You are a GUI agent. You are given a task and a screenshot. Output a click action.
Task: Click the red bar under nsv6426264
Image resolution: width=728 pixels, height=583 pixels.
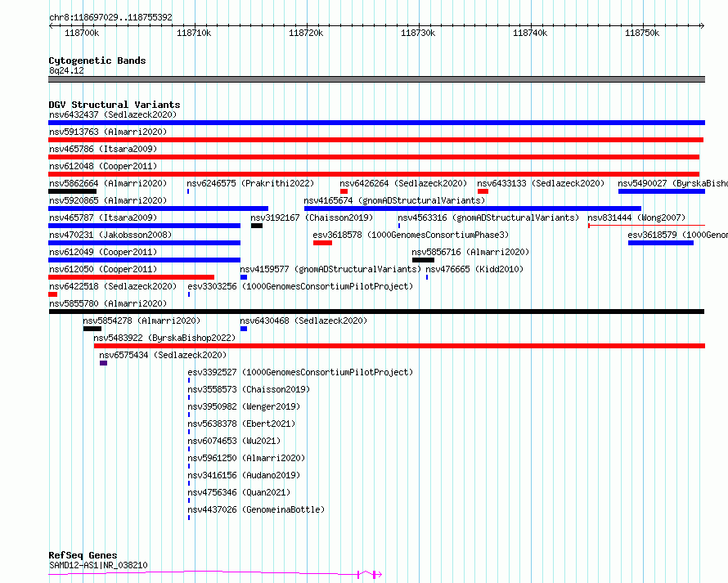coord(344,191)
